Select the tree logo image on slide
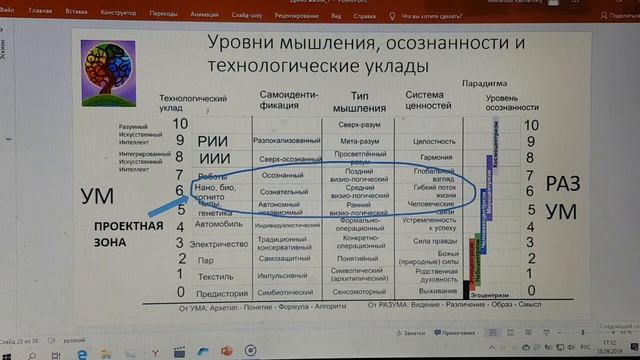The image size is (640, 360). click(108, 73)
